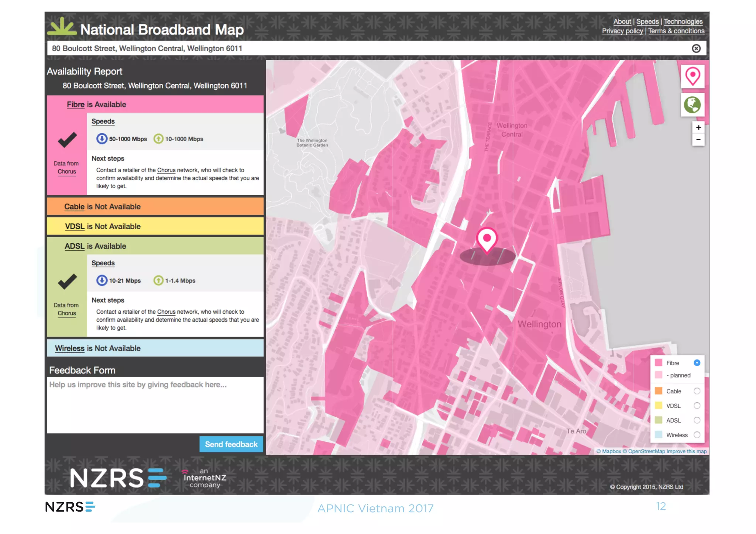Clear the address with the X icon

pos(696,49)
